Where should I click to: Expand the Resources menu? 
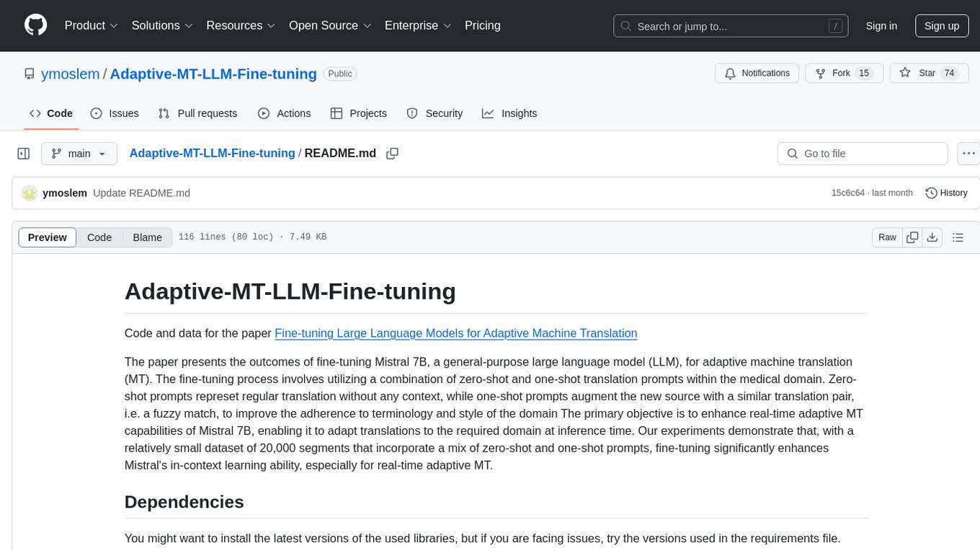click(241, 25)
